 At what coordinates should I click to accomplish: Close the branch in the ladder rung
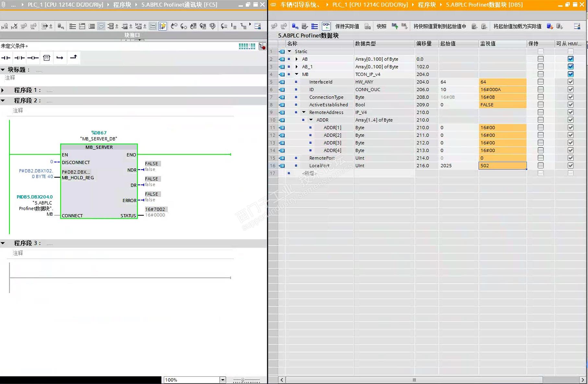74,57
